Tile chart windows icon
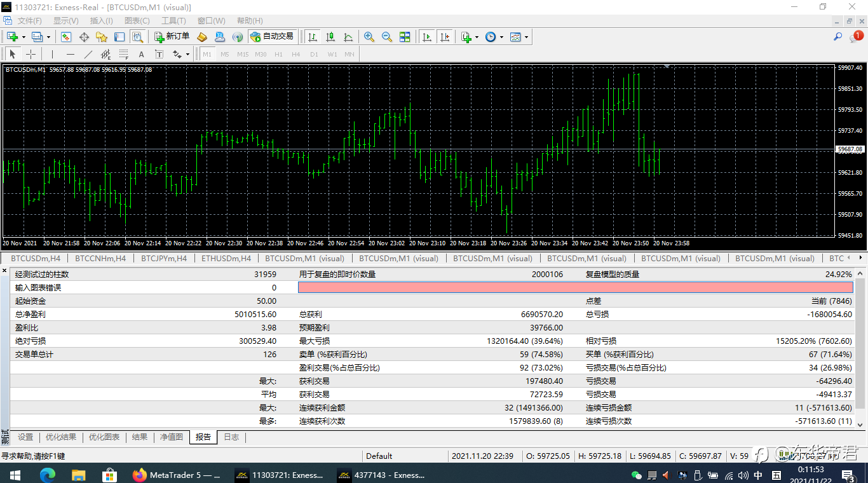The width and height of the screenshot is (868, 483). pyautogui.click(x=405, y=37)
